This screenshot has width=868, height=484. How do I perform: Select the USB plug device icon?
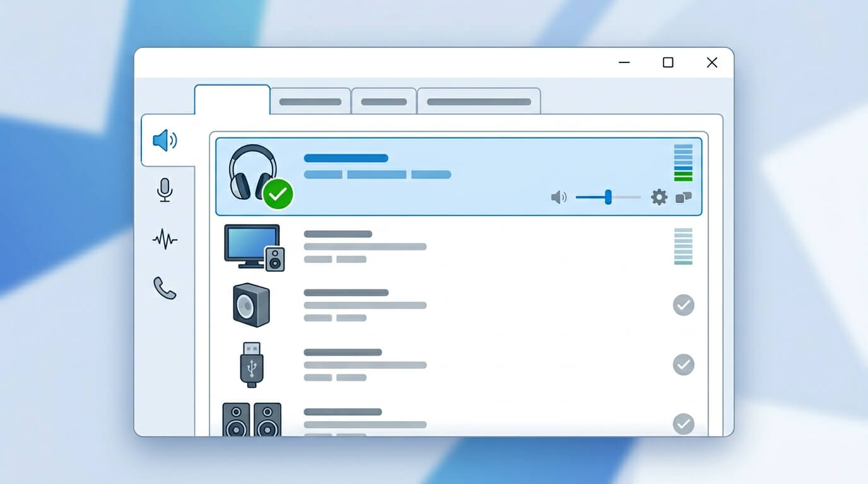point(252,365)
